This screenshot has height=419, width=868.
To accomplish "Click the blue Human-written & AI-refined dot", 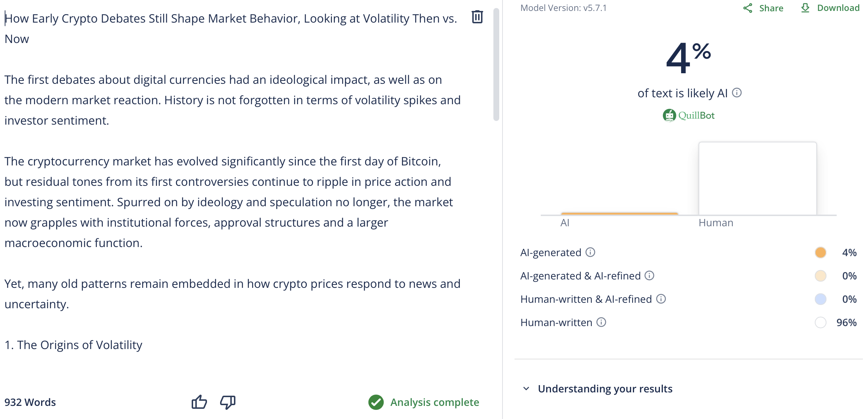I will (x=820, y=299).
